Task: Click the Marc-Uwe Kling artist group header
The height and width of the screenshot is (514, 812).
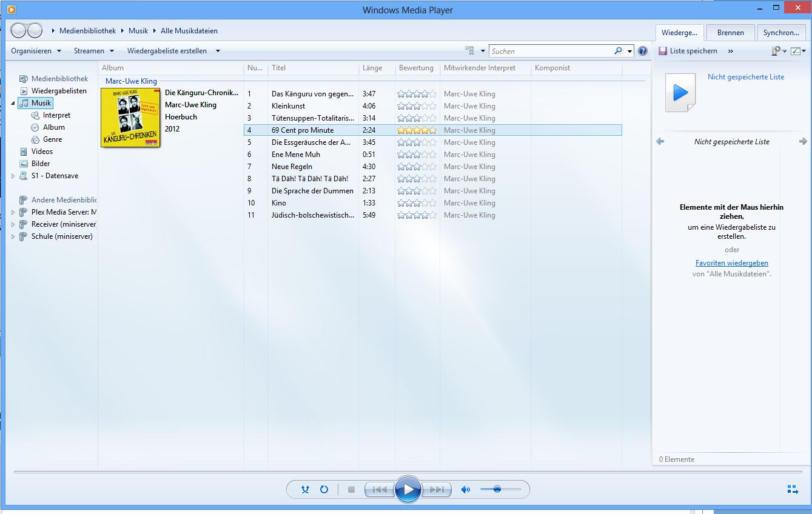Action: click(x=131, y=81)
